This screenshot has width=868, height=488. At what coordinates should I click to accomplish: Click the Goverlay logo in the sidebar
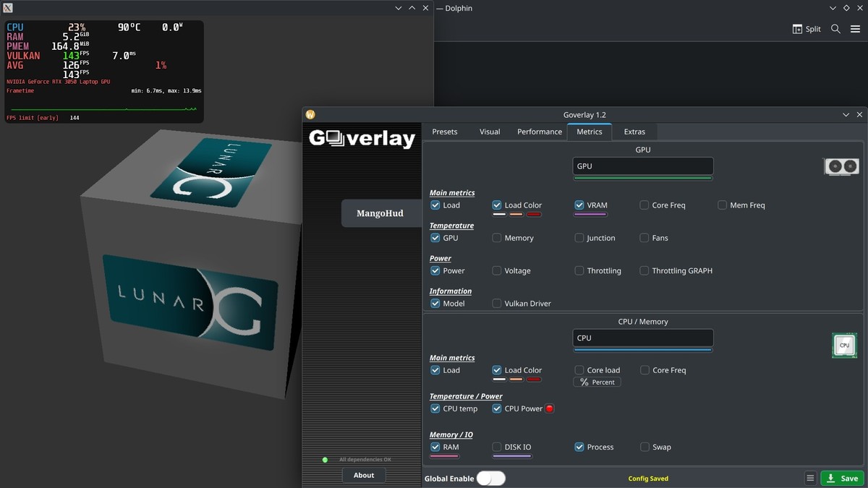click(x=362, y=138)
